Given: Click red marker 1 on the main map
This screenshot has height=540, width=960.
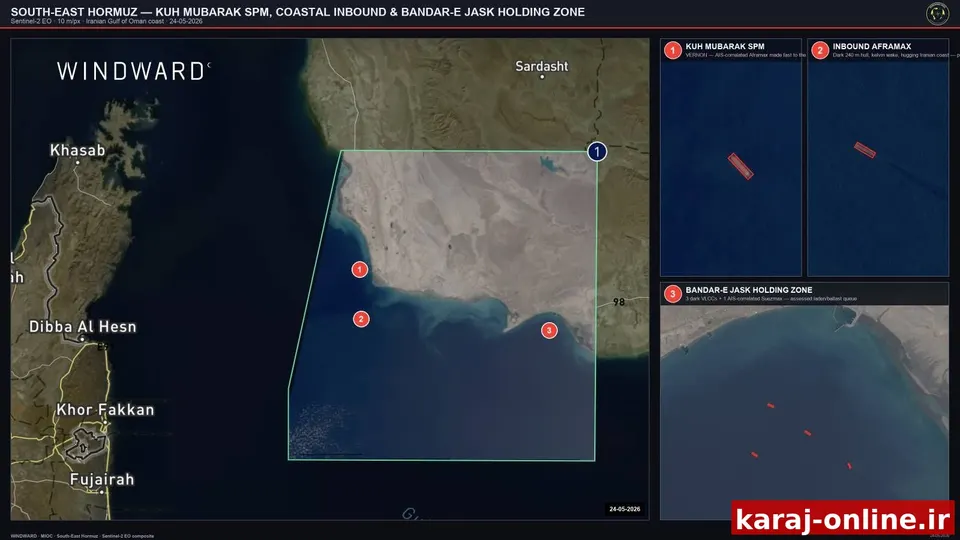Looking at the screenshot, I should pyautogui.click(x=359, y=269).
